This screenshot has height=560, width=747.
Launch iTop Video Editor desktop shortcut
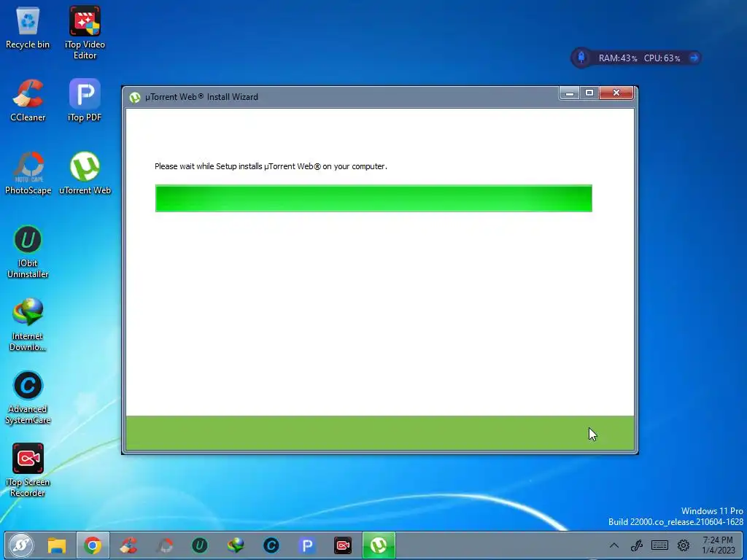coord(85,32)
